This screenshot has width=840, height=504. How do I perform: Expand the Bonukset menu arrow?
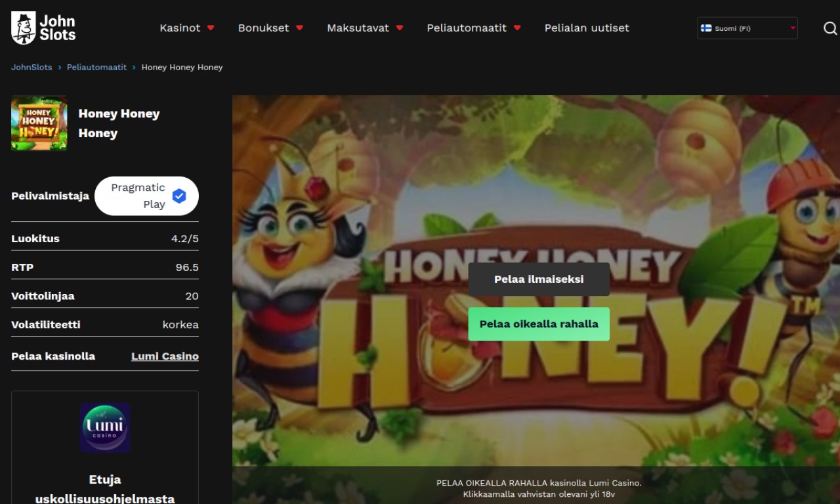pos(300,28)
